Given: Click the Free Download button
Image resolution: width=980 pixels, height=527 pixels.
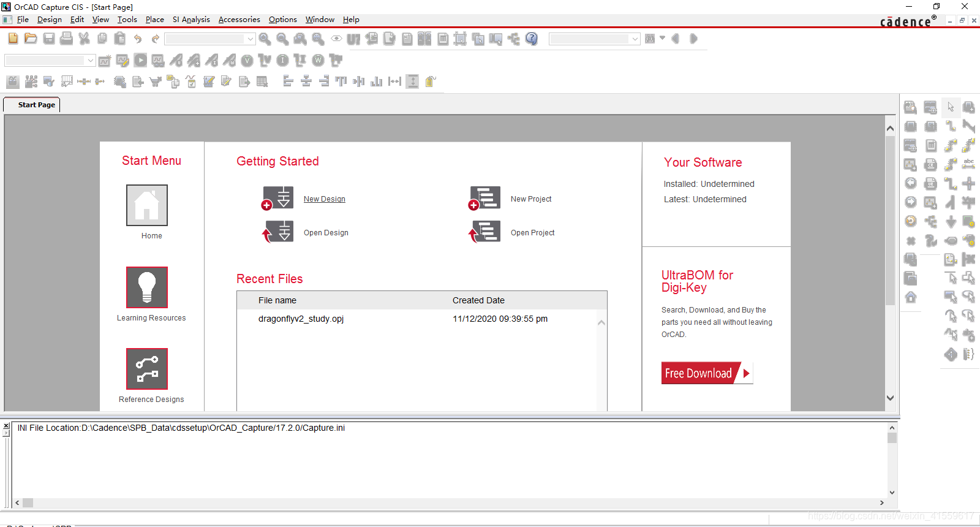Looking at the screenshot, I should coord(707,373).
